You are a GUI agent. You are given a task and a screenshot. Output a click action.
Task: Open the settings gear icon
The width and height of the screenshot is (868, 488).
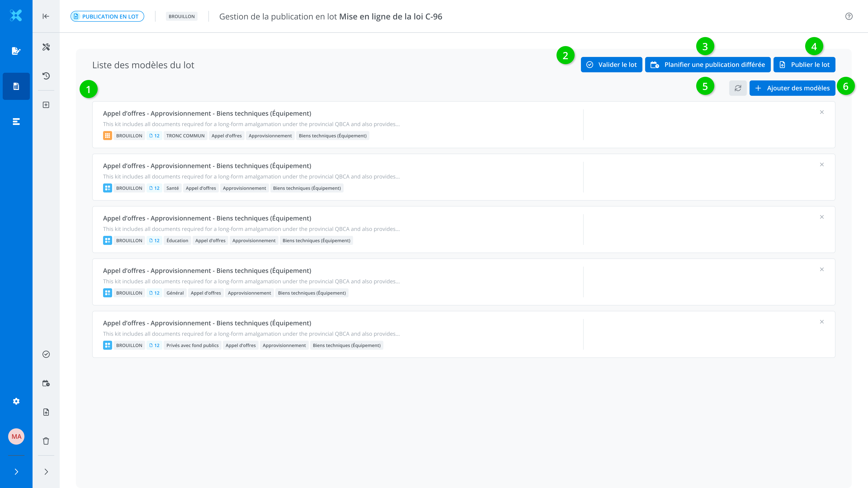(x=16, y=401)
